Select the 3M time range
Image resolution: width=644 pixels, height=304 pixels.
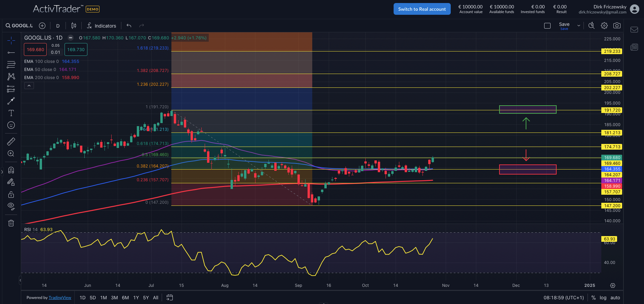coord(114,298)
